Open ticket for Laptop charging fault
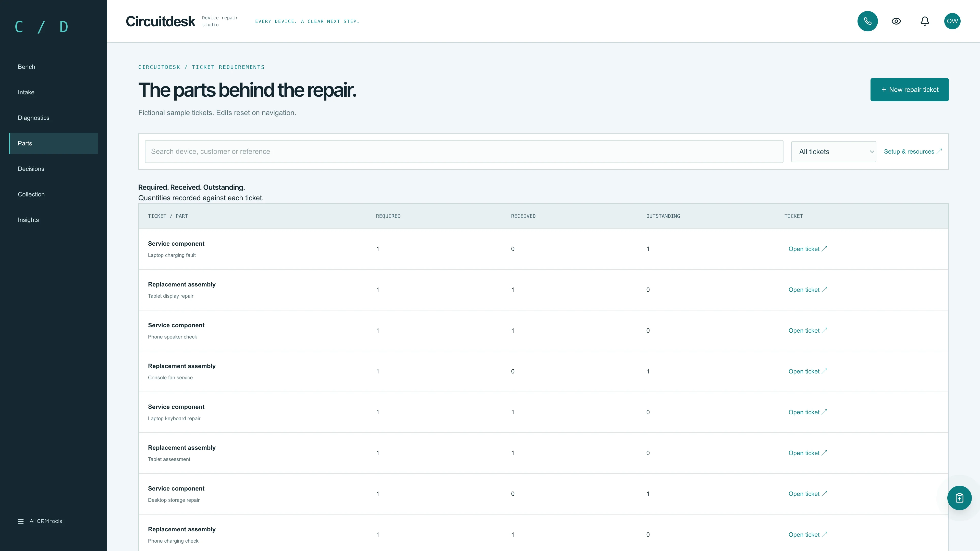This screenshot has height=551, width=980. (x=807, y=249)
